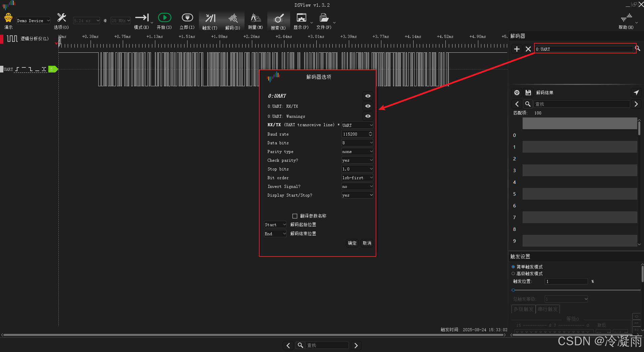This screenshot has height=352, width=644.
Task: Open the Data bits dropdown
Action: click(x=357, y=143)
